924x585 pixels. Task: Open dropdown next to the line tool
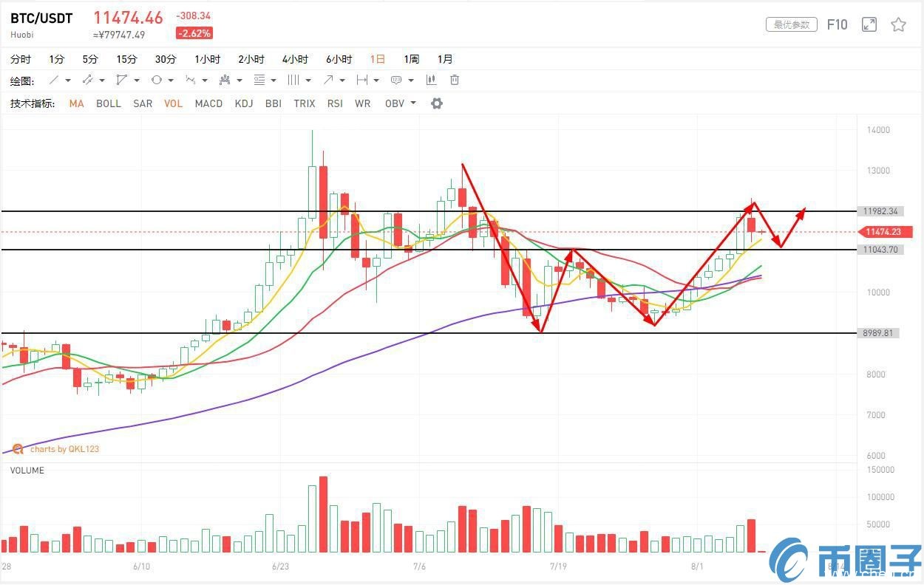[68, 81]
